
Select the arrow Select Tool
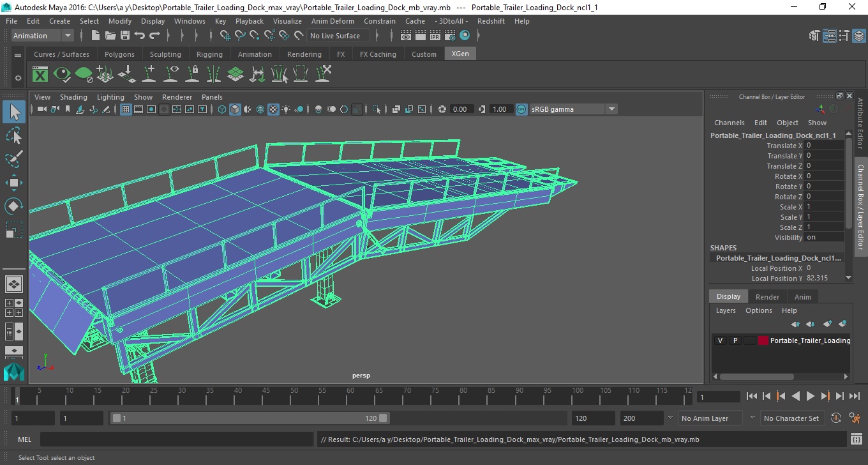pos(14,112)
